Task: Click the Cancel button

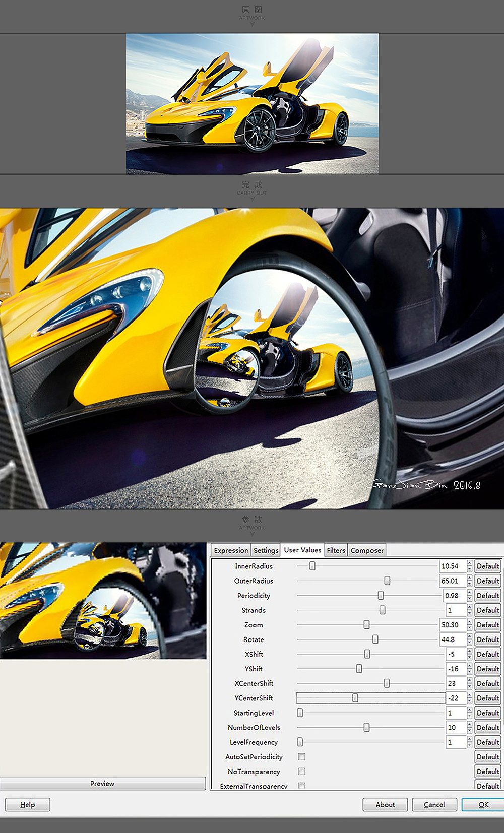Action: (x=434, y=805)
